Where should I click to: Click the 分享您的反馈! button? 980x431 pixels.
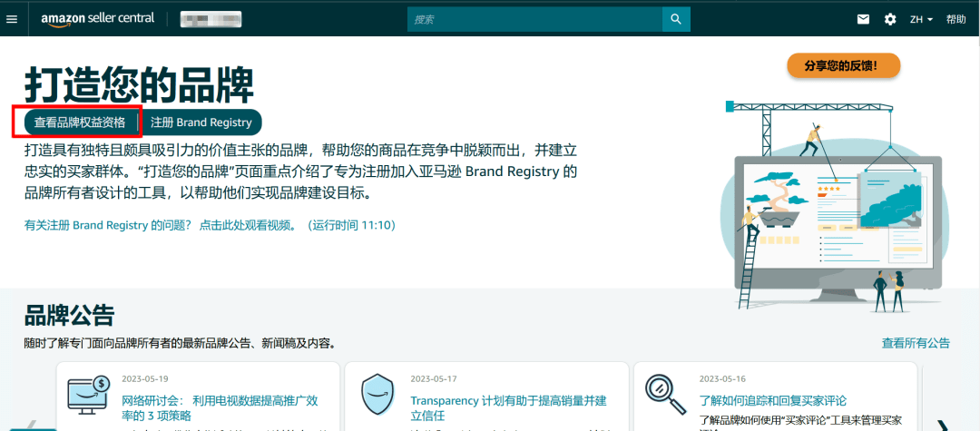pos(843,65)
